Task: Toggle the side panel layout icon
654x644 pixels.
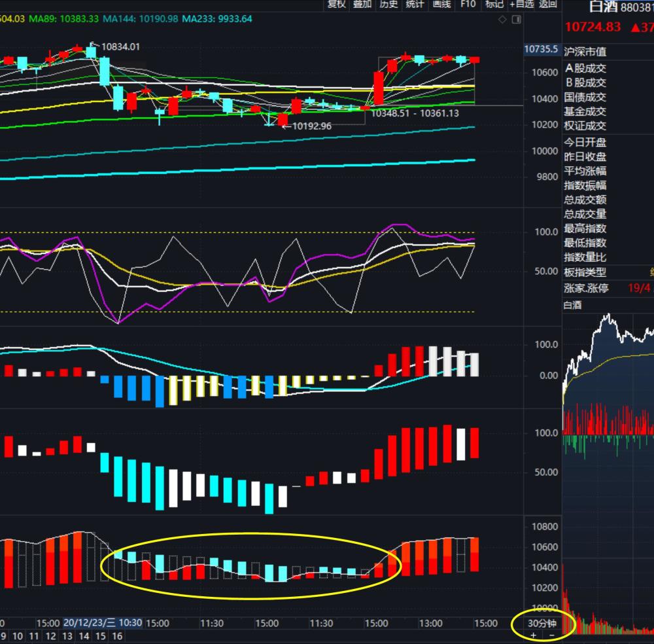Action: [517, 19]
